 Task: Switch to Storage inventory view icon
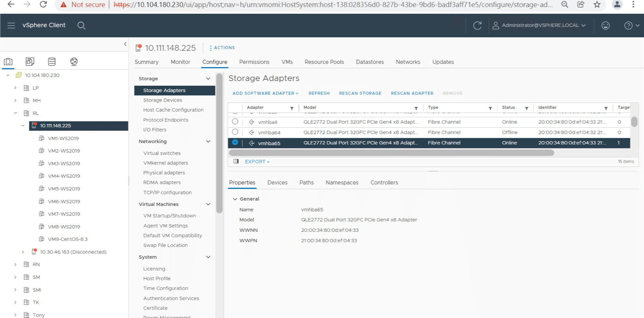(x=52, y=62)
